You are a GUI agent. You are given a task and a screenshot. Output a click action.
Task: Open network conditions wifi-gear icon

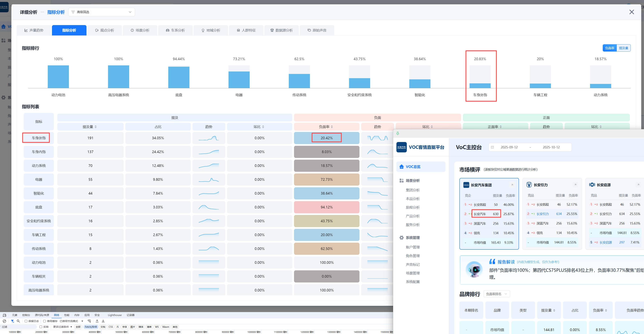coord(89,321)
